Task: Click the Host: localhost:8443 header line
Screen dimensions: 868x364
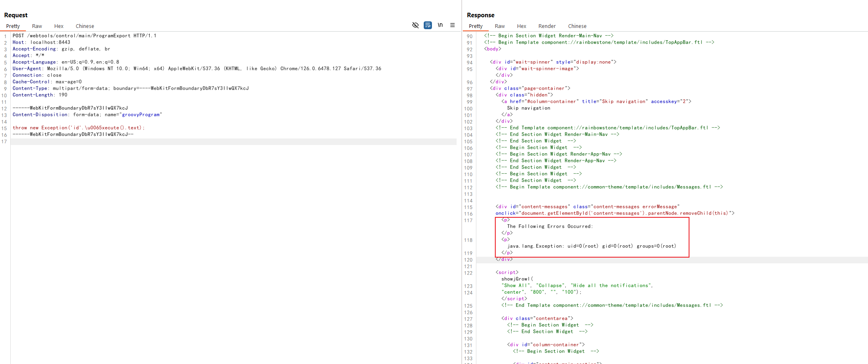Action: coord(41,42)
